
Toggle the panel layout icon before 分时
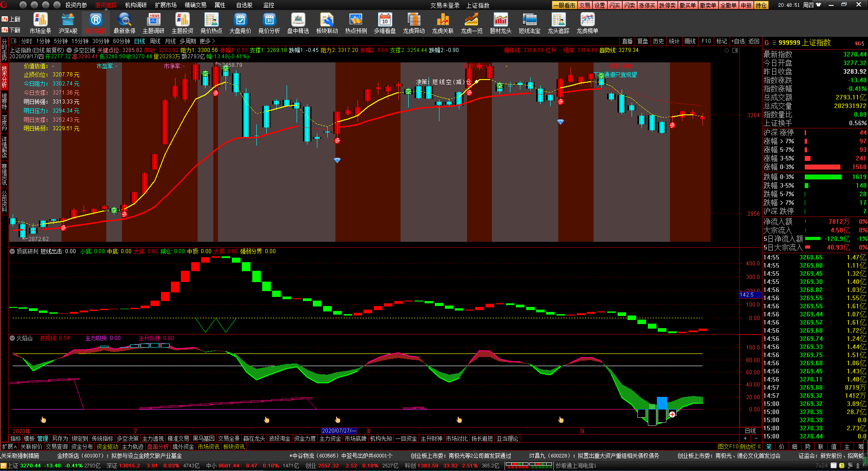pos(14,41)
